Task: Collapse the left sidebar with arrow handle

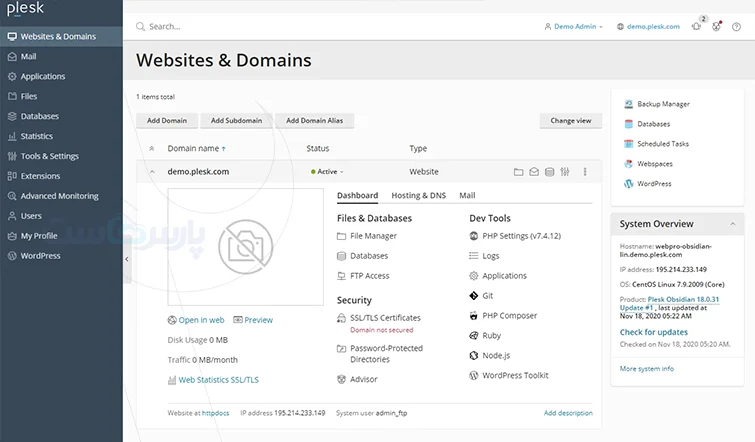Action: (x=127, y=259)
